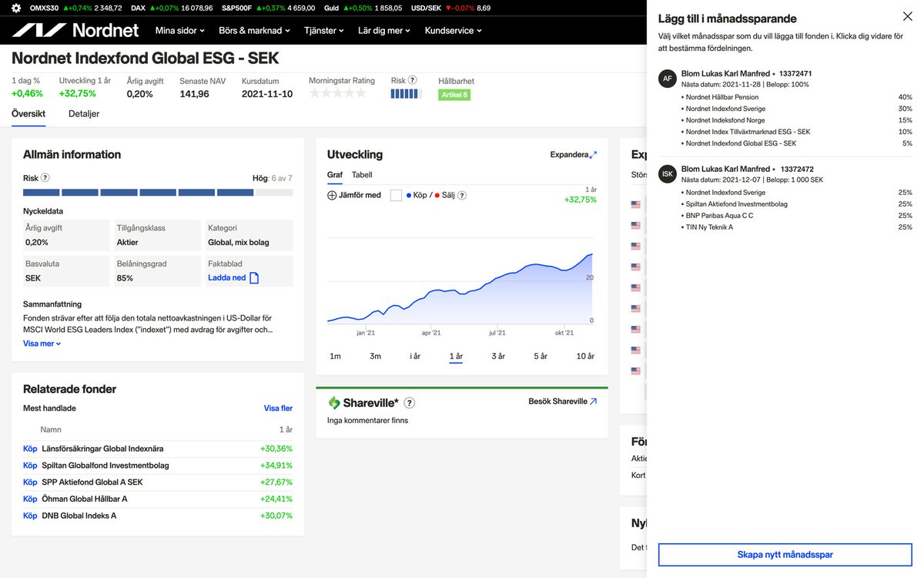Screen dimensions: 924x578
Task: Click the Besök Shareville arrow icon
Action: pyautogui.click(x=593, y=401)
